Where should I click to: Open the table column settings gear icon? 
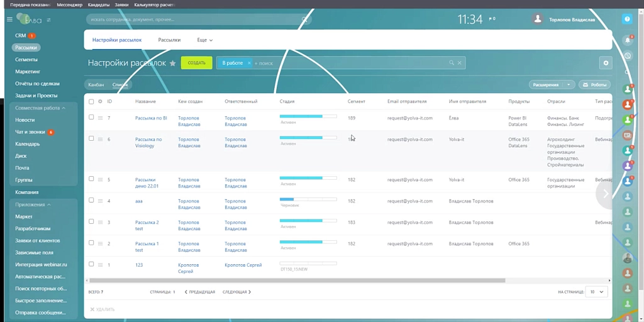pyautogui.click(x=100, y=101)
